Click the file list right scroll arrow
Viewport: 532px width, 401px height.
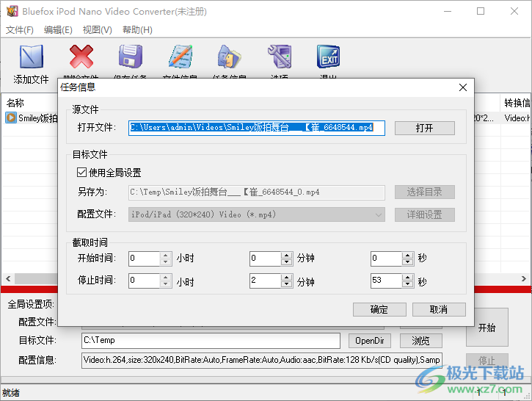(x=523, y=278)
